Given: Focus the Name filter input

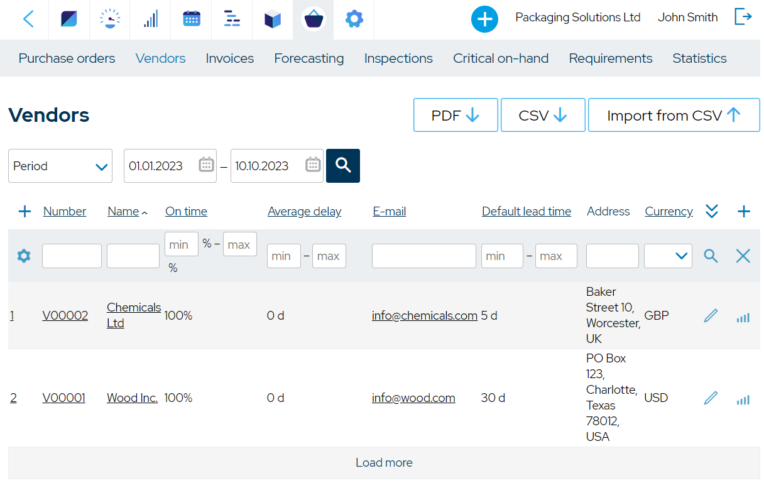Looking at the screenshot, I should pyautogui.click(x=133, y=256).
